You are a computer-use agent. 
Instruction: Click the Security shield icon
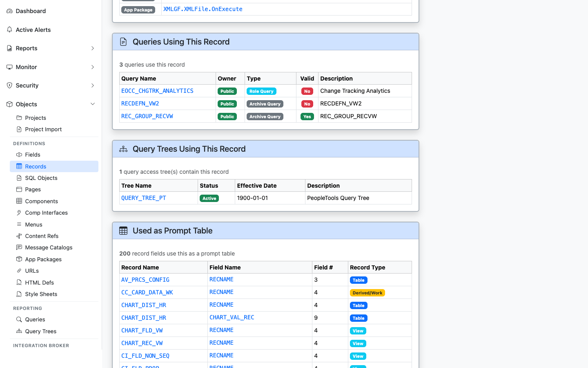9,85
